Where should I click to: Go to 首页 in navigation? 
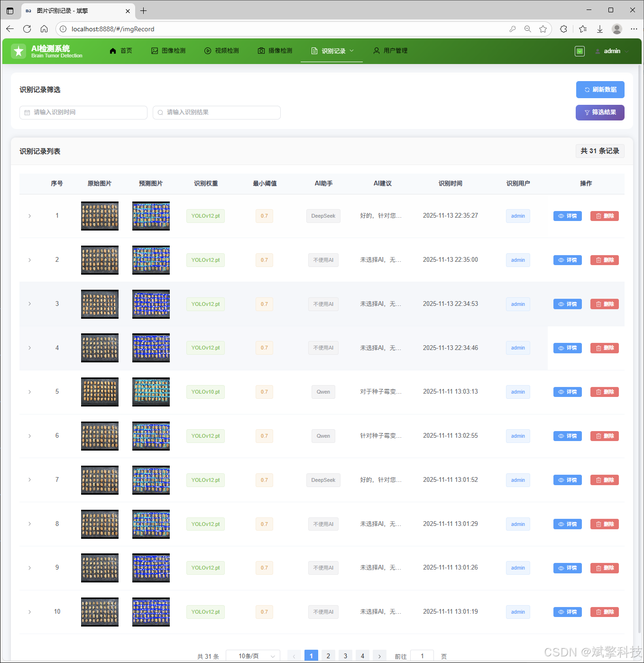pos(121,51)
